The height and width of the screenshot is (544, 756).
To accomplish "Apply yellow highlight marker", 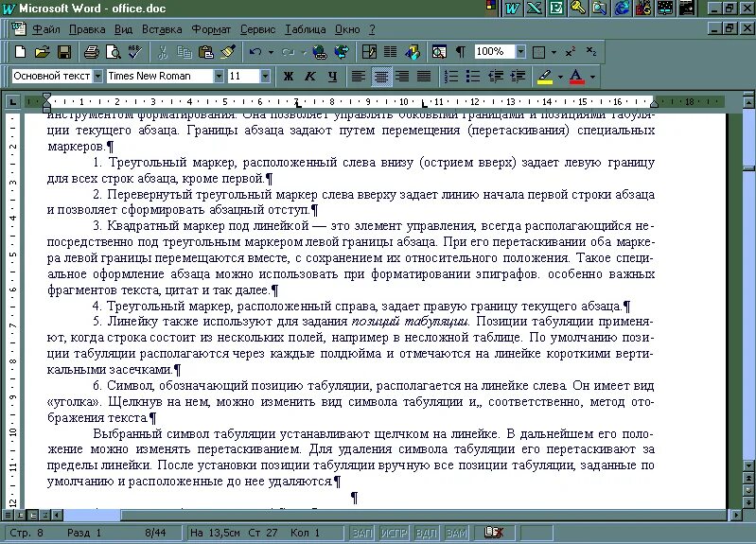I will 545,77.
